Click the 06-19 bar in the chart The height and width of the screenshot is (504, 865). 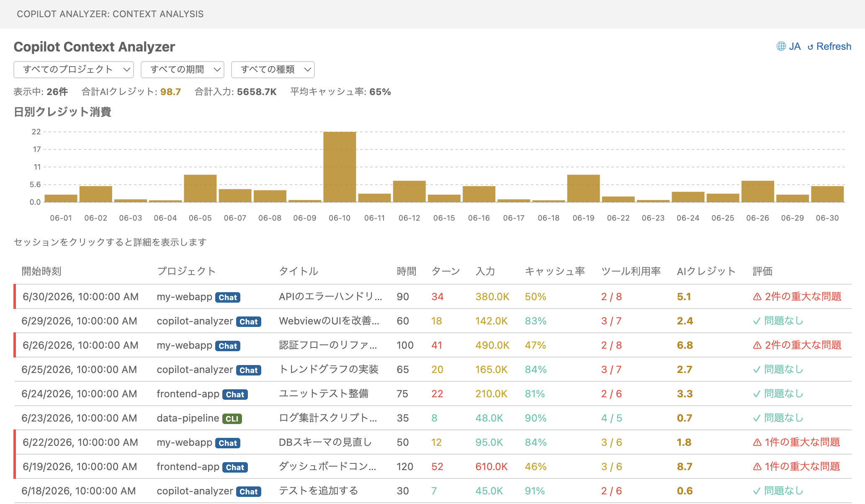tap(583, 188)
